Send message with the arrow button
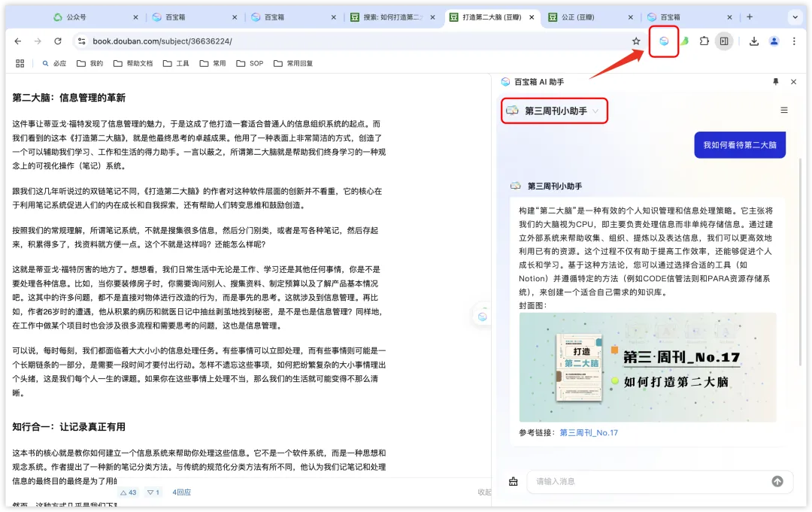This screenshot has height=512, width=812. coord(777,481)
